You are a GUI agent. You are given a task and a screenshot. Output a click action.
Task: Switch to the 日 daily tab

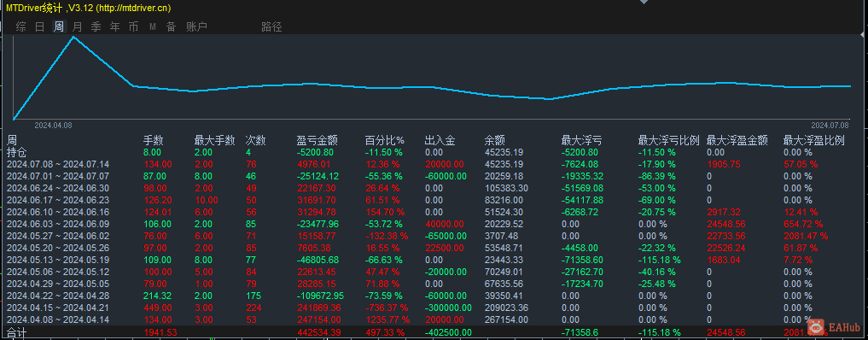(40, 26)
